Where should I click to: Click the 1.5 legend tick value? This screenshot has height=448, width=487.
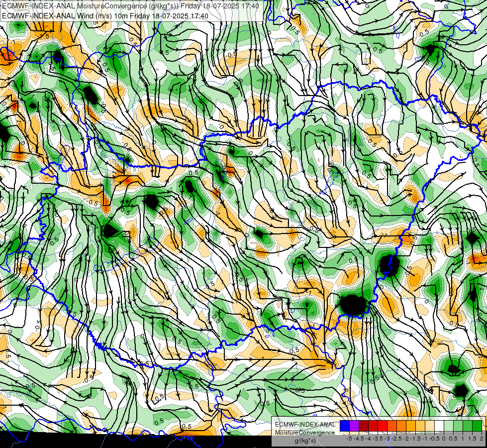[x=472, y=439]
